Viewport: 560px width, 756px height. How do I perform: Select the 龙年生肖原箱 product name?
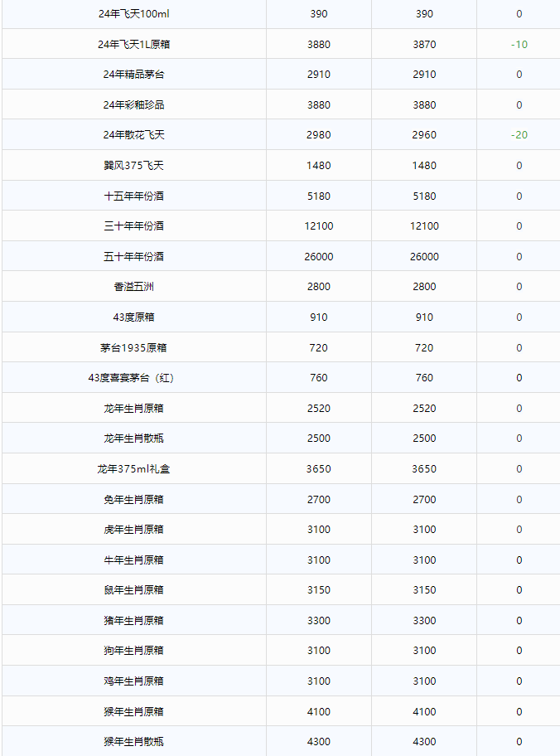point(133,409)
